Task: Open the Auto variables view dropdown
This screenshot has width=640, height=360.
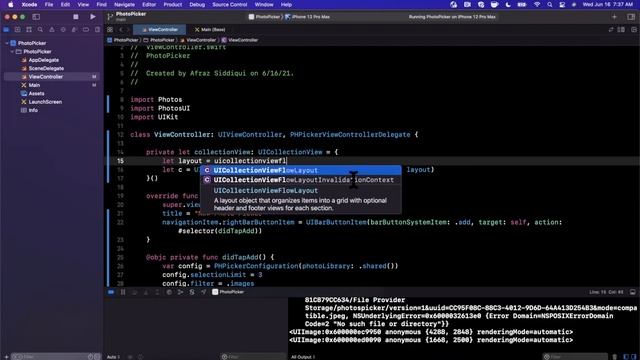Action: [113, 357]
